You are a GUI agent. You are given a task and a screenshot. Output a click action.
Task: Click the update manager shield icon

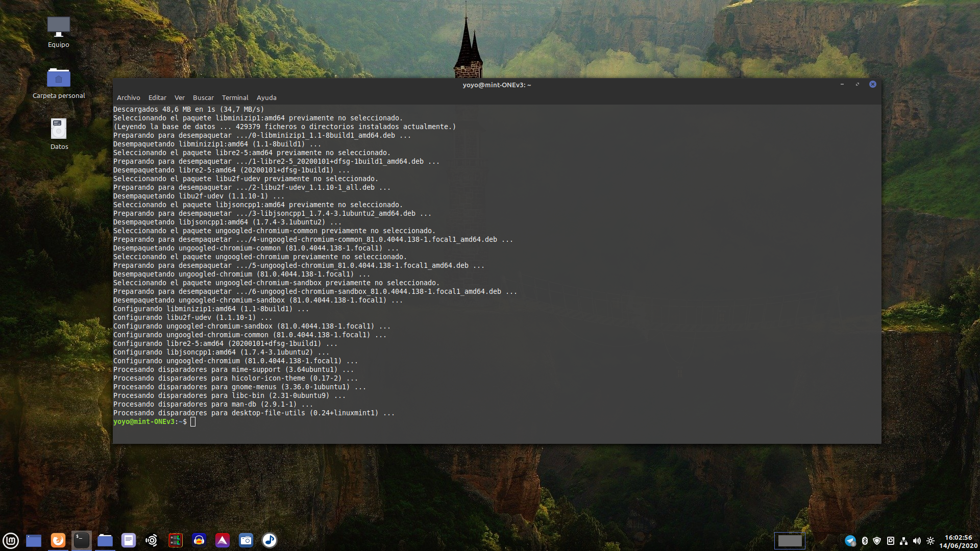[x=877, y=541]
